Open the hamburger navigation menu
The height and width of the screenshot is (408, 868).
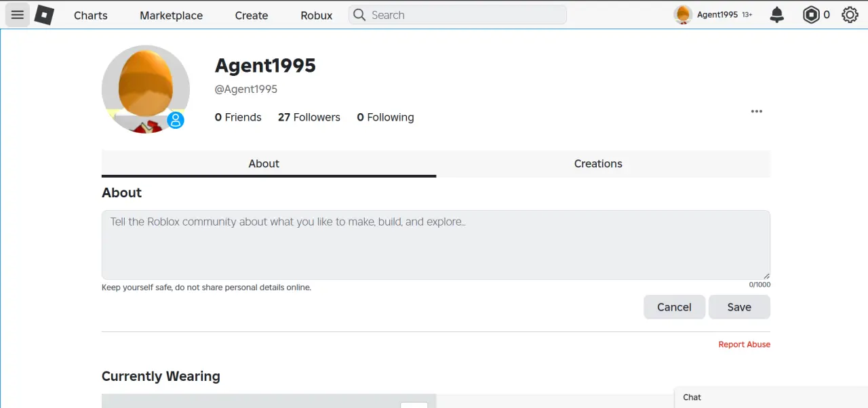(17, 15)
